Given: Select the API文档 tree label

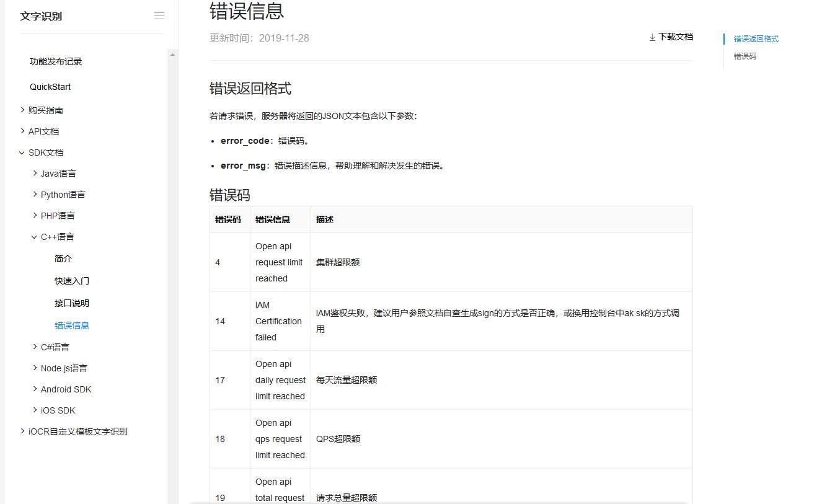Looking at the screenshot, I should click(x=43, y=131).
